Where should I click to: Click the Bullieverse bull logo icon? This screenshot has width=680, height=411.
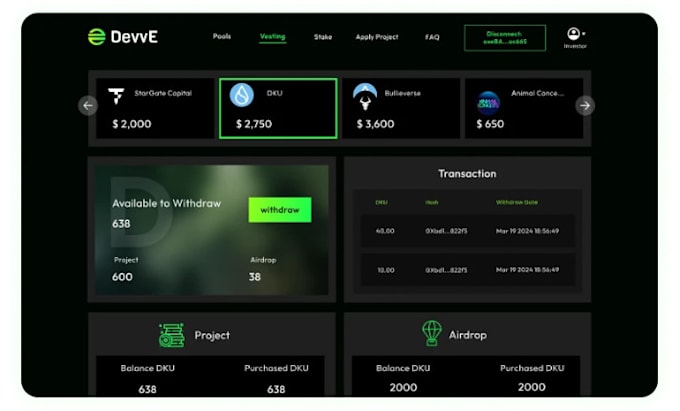pyautogui.click(x=365, y=96)
